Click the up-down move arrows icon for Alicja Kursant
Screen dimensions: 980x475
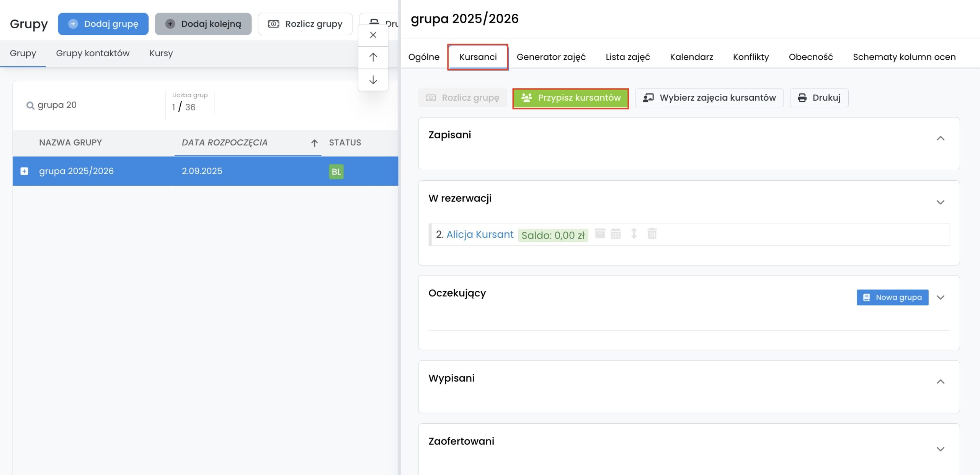click(634, 233)
